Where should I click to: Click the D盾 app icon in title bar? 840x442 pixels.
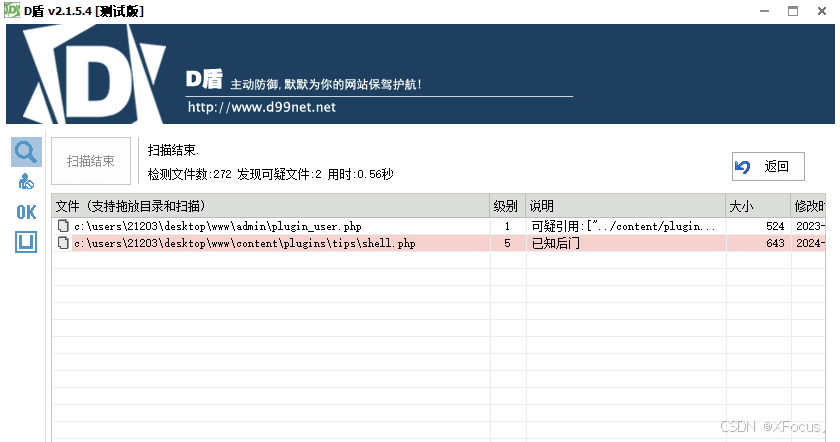[x=12, y=11]
